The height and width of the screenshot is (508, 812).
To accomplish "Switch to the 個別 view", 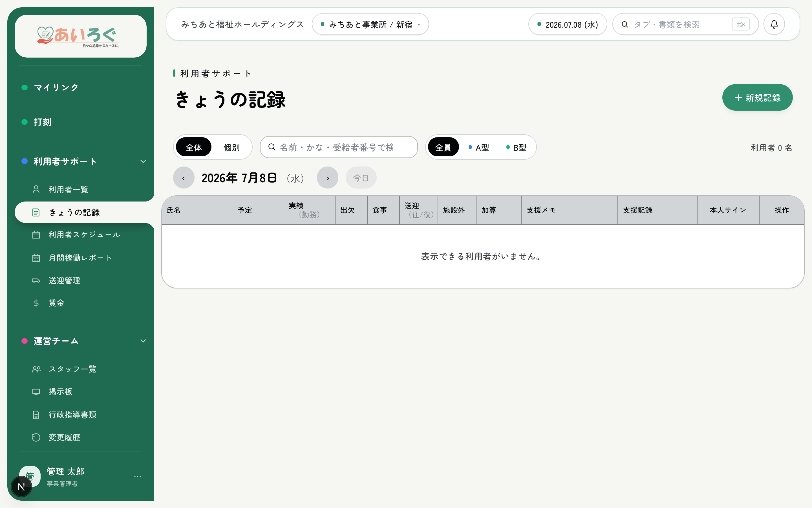I will point(231,147).
